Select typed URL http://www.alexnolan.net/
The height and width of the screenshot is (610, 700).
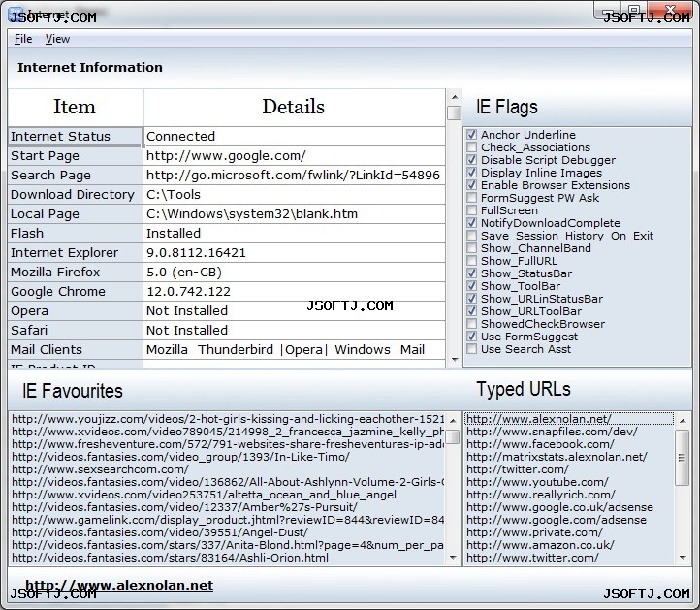[569, 419]
